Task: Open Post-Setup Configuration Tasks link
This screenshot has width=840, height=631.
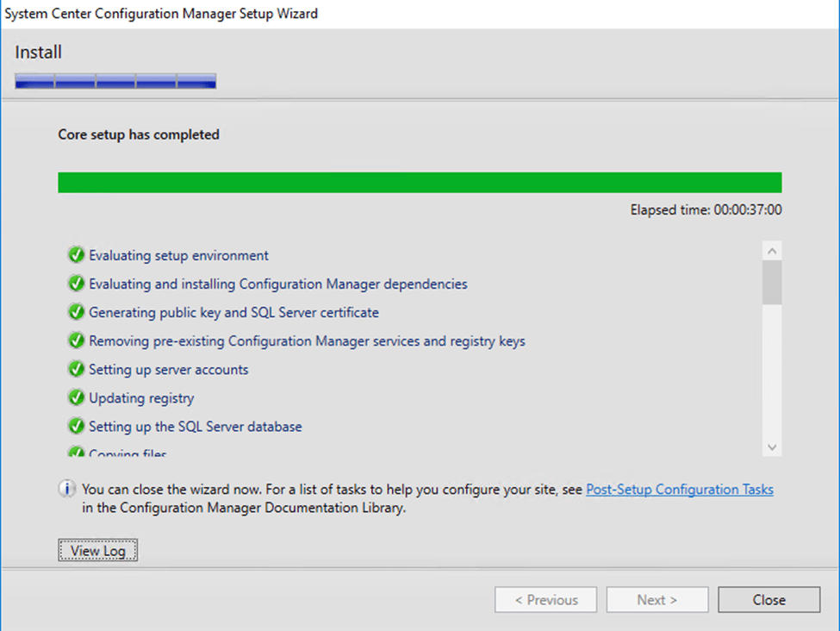Action: point(680,490)
